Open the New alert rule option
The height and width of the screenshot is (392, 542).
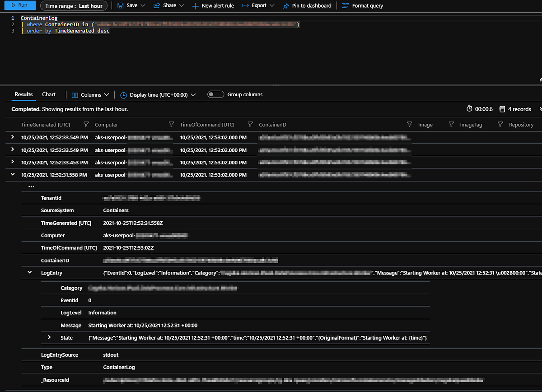[212, 6]
